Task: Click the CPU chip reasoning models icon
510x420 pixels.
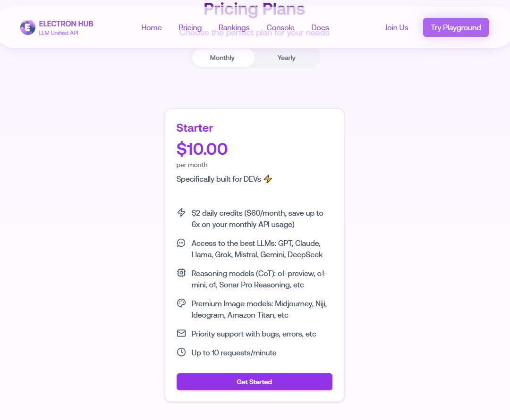Action: (181, 273)
